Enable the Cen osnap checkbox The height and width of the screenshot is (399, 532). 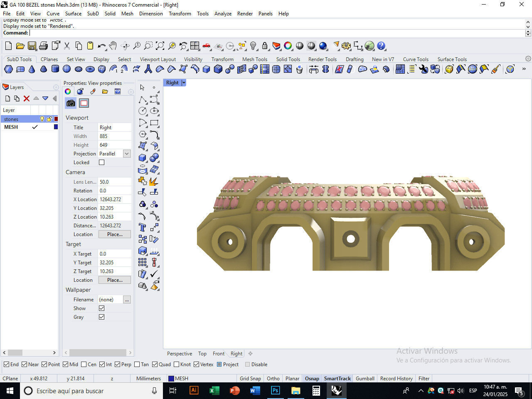pyautogui.click(x=84, y=365)
